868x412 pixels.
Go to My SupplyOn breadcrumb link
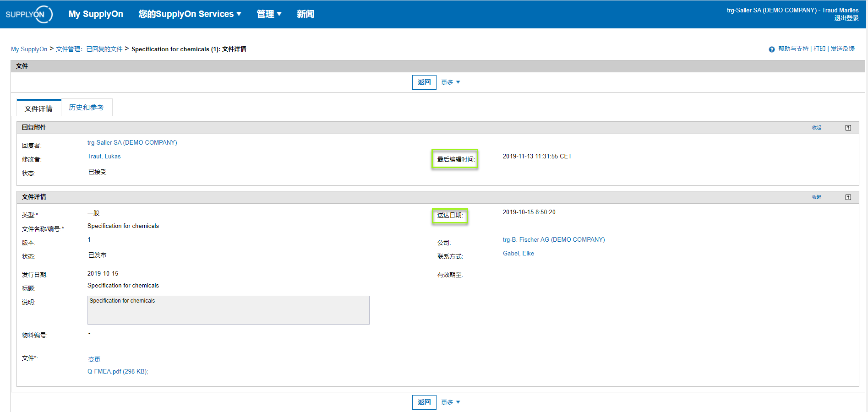tap(29, 49)
